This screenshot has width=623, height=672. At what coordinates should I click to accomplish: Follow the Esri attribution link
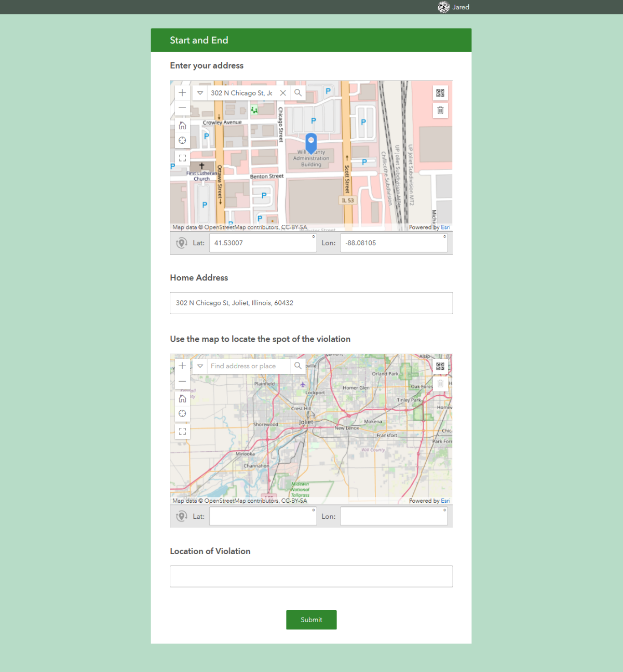(445, 227)
